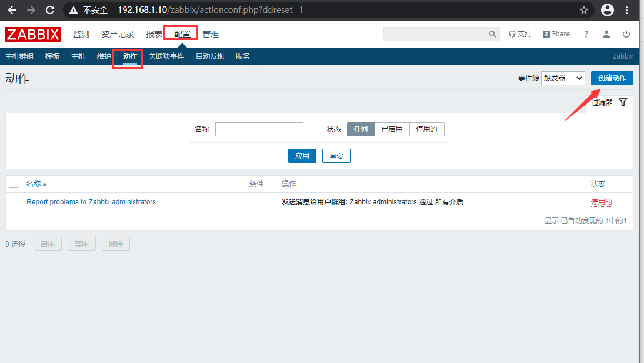
Task: Select 任何 status filter
Action: [361, 129]
